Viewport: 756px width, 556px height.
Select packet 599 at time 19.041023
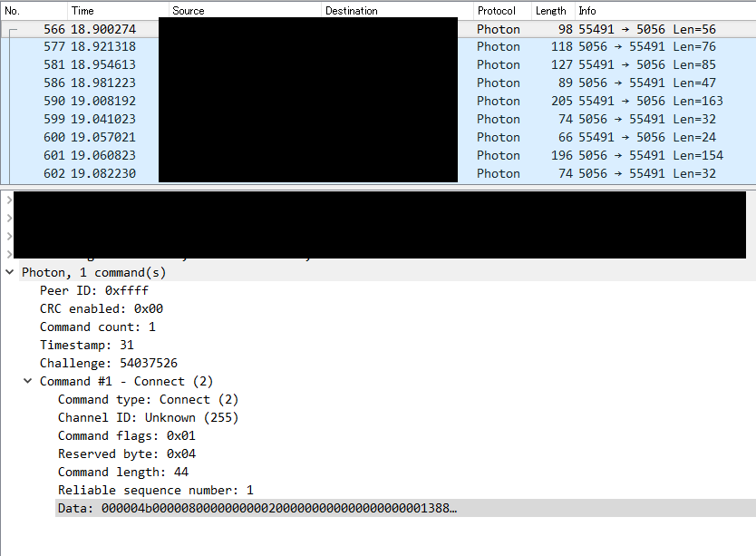[x=378, y=119]
